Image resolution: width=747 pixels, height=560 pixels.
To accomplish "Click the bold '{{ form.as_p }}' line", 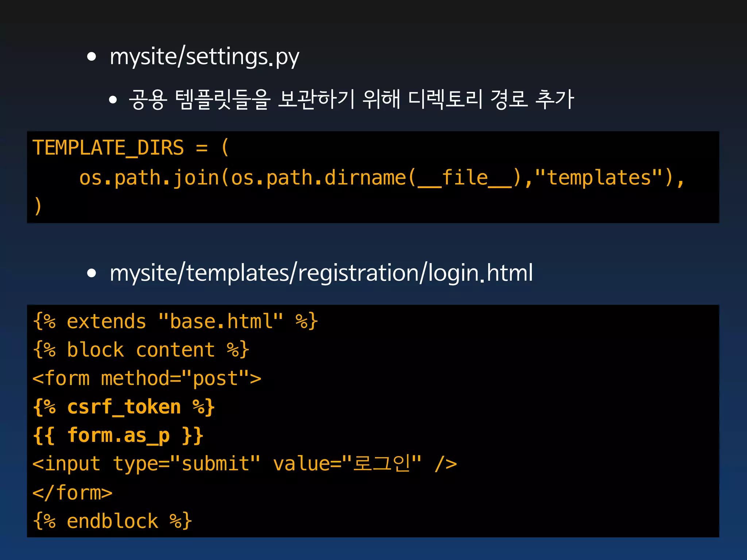I will click(x=118, y=436).
